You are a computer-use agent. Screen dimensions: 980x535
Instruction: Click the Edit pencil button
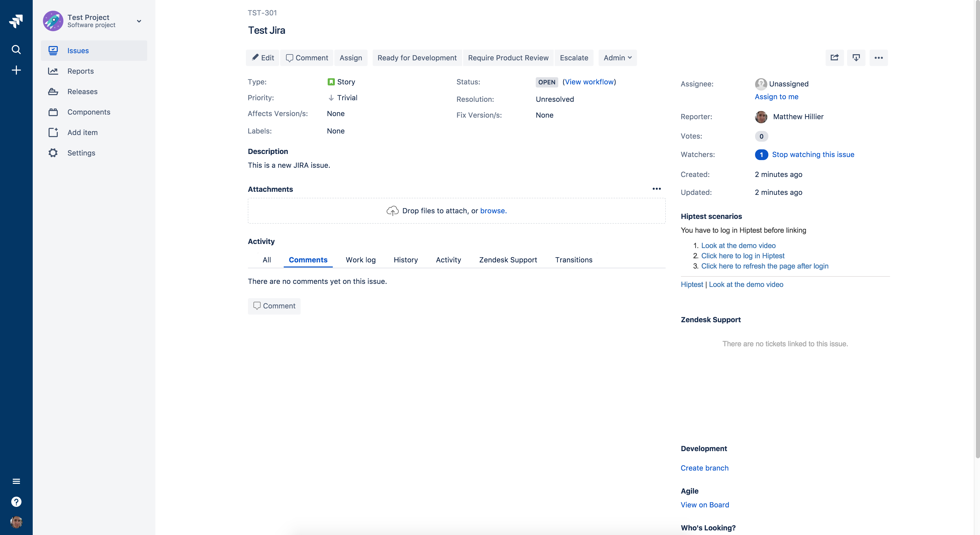click(x=263, y=58)
